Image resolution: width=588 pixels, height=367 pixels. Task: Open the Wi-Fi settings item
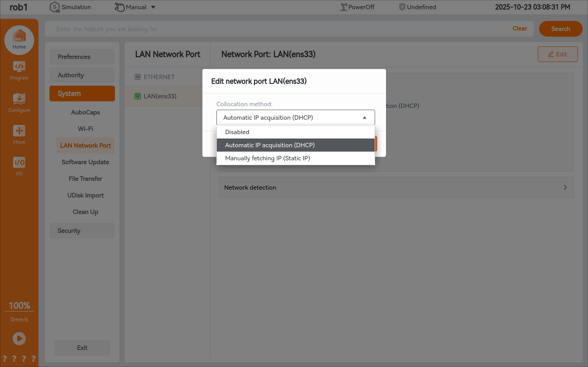(85, 129)
